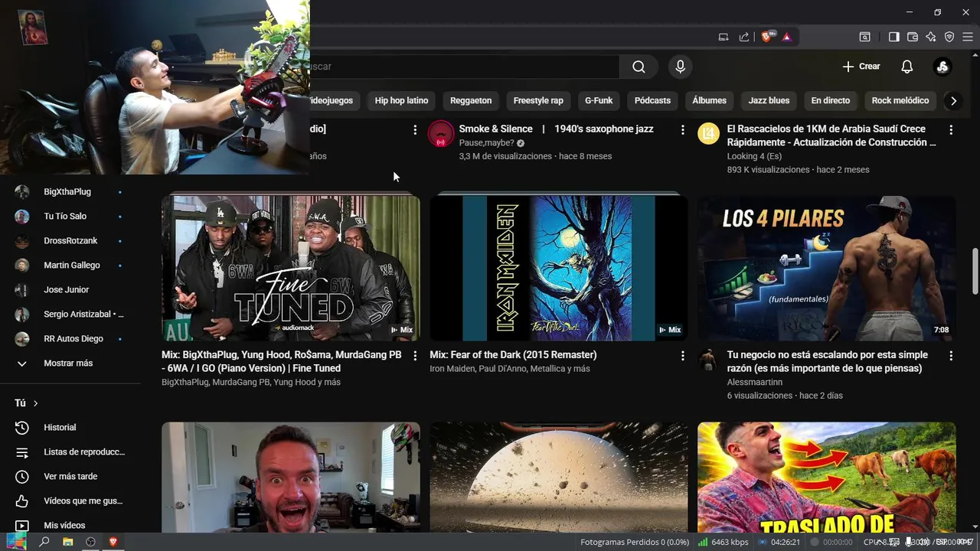Select the Freestyle rap chip
Screen dimensions: 980x551
tap(538, 100)
